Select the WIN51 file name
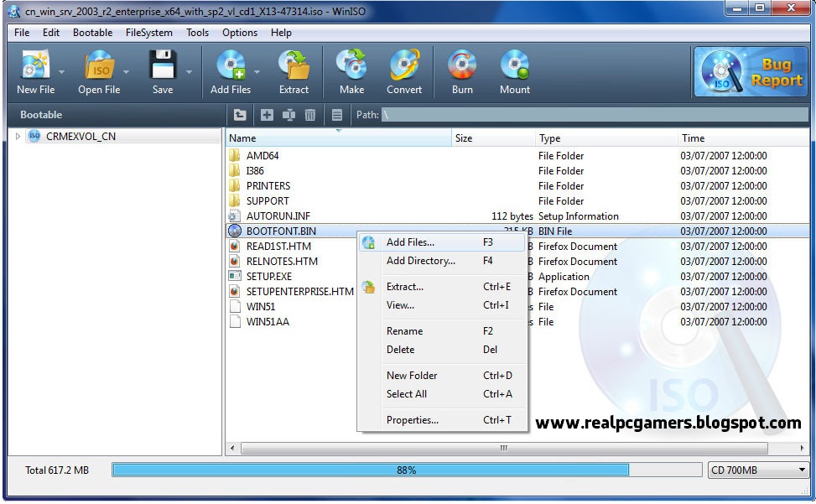 point(261,306)
